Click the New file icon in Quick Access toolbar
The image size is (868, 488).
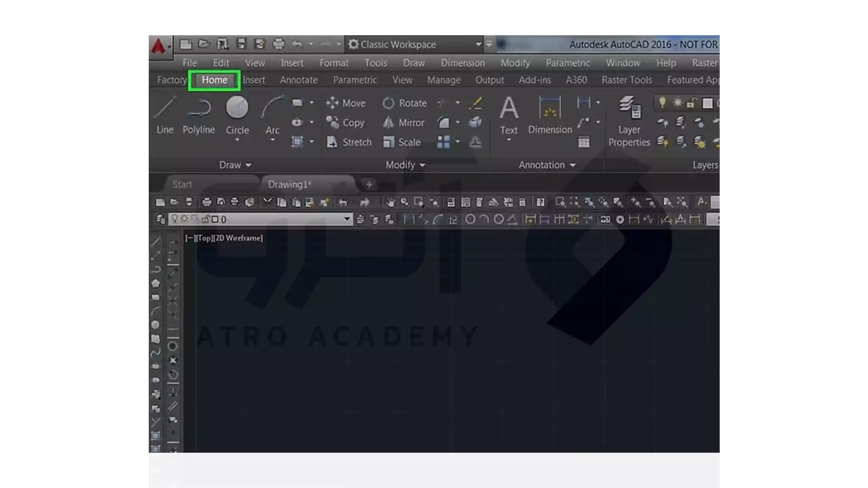tap(185, 44)
